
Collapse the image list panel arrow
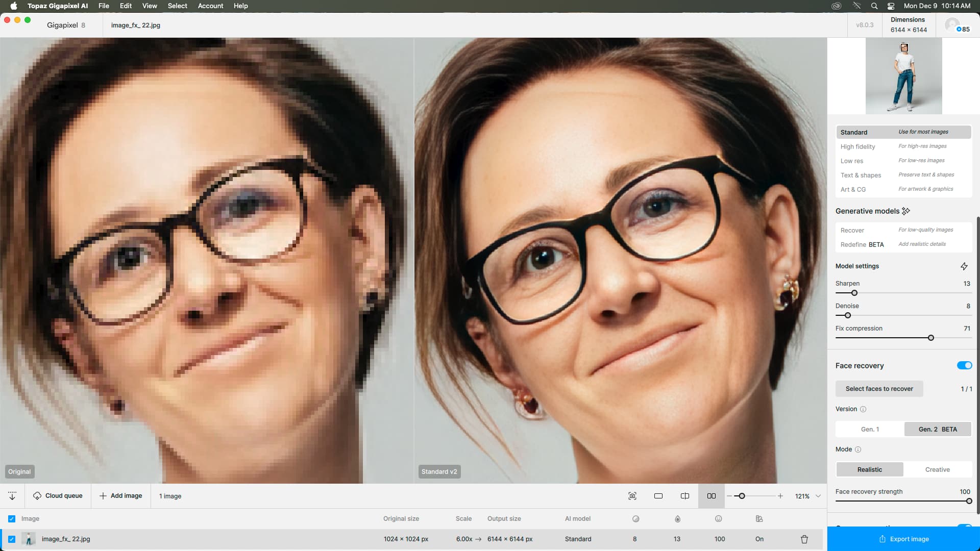coord(12,496)
